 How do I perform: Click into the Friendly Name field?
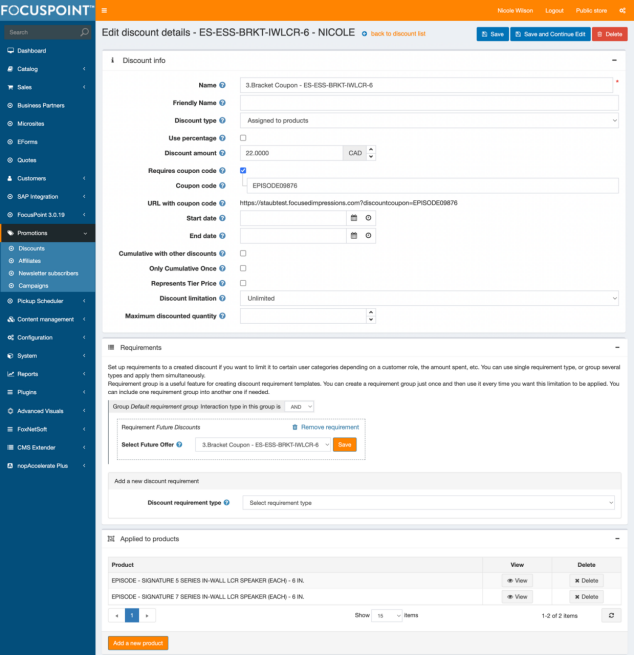tap(429, 103)
